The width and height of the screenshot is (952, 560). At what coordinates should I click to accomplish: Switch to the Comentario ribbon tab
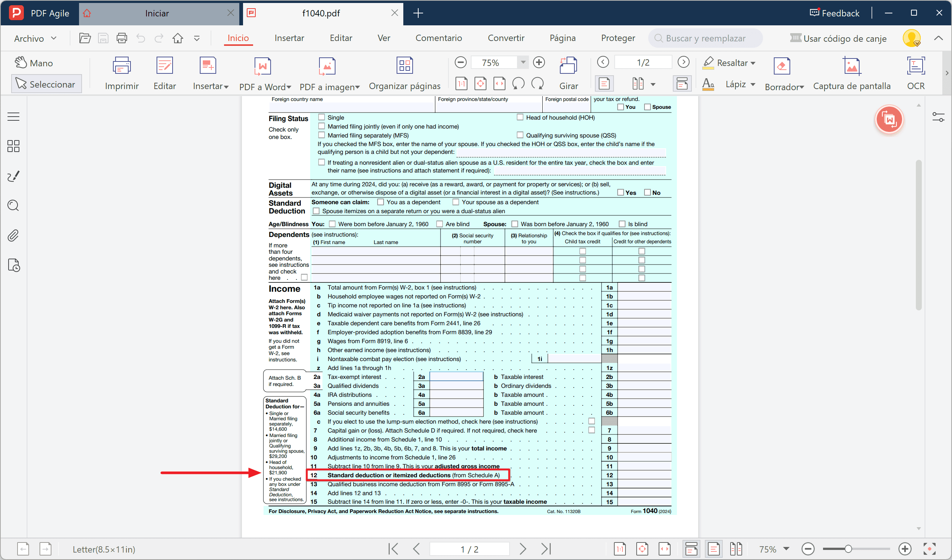point(438,38)
